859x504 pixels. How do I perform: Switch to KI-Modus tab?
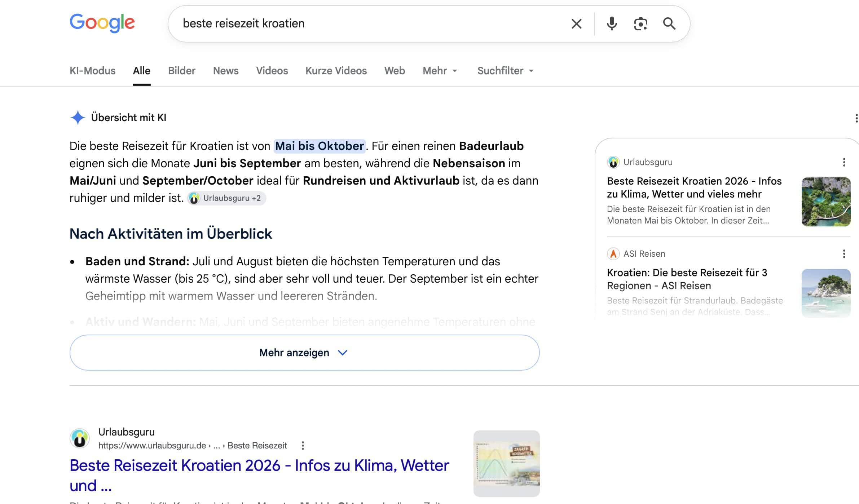click(92, 71)
